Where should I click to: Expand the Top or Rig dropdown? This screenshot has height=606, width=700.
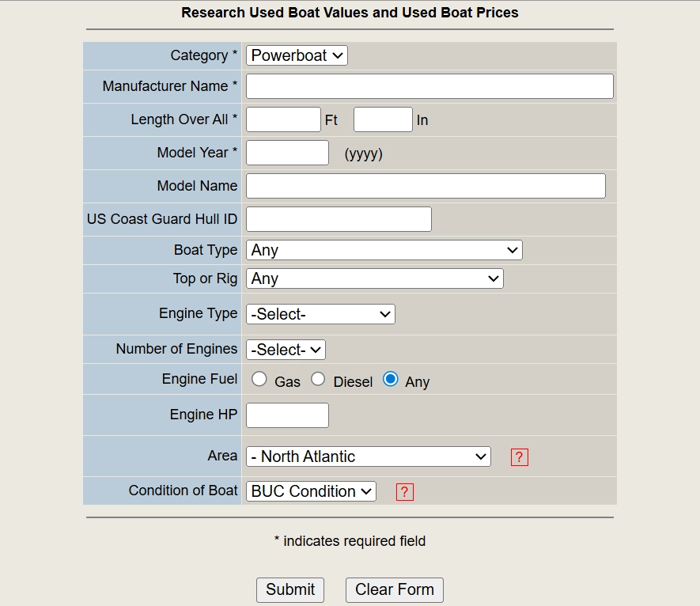tap(375, 278)
